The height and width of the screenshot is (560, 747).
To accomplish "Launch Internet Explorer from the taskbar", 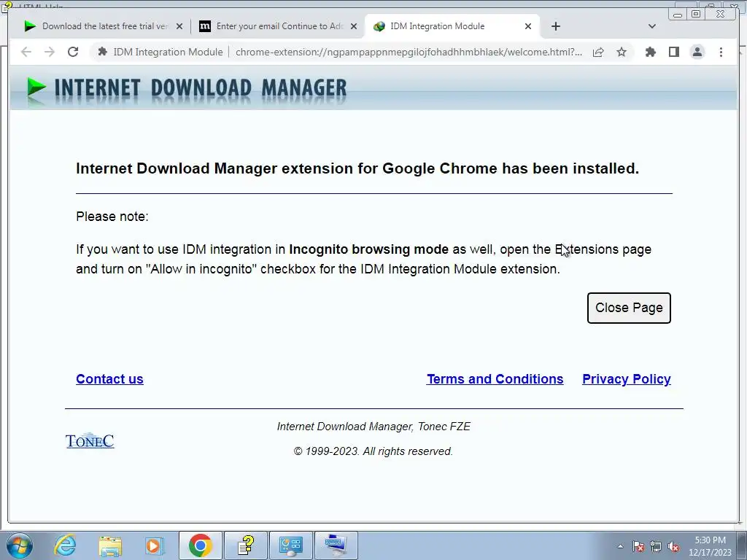I will tap(65, 545).
